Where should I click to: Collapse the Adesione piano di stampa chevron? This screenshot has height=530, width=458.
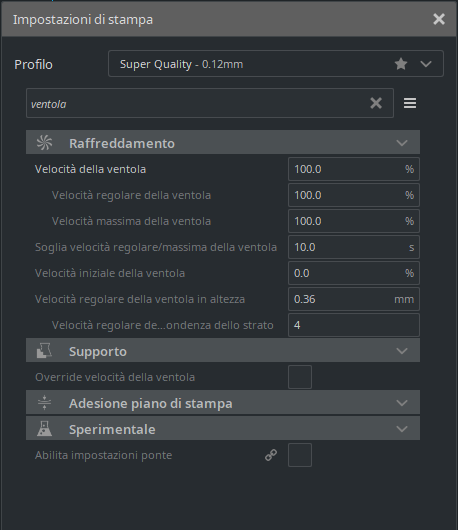402,403
